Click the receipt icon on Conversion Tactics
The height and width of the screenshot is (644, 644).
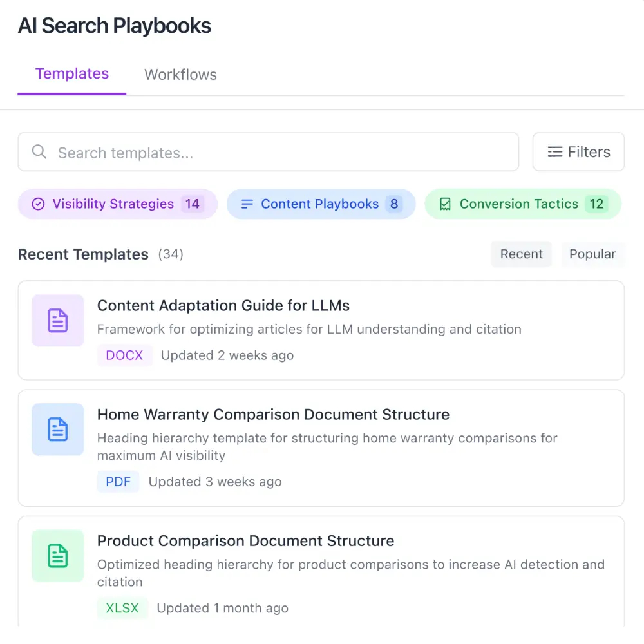pyautogui.click(x=445, y=204)
